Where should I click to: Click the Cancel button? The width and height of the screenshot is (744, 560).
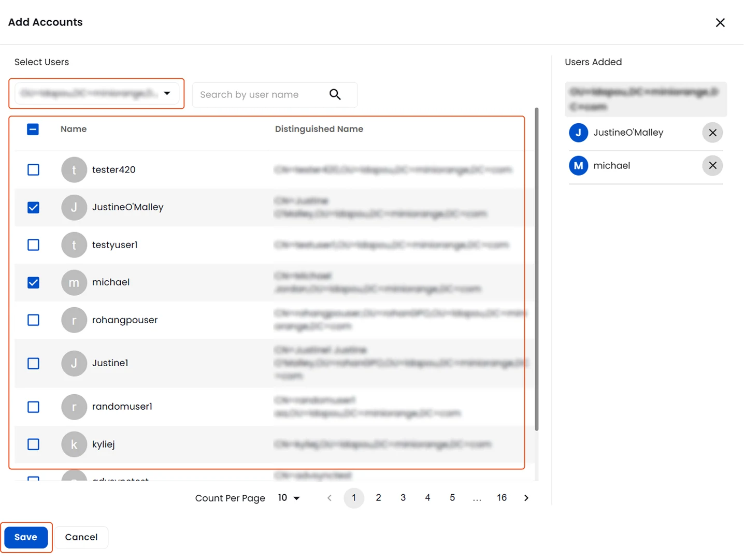coord(81,537)
